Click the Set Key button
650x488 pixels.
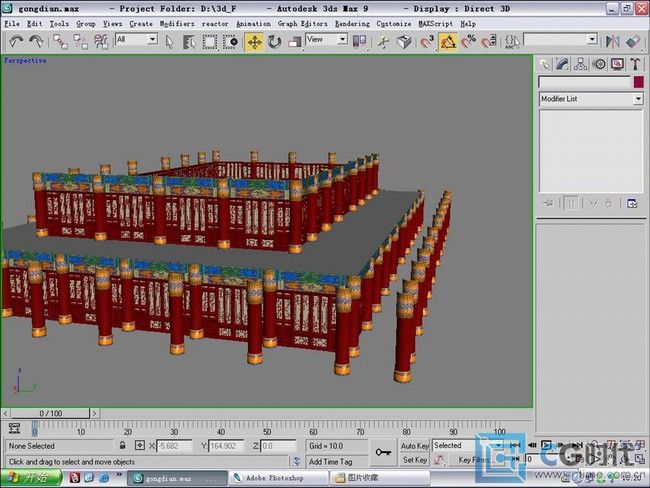coord(414,460)
